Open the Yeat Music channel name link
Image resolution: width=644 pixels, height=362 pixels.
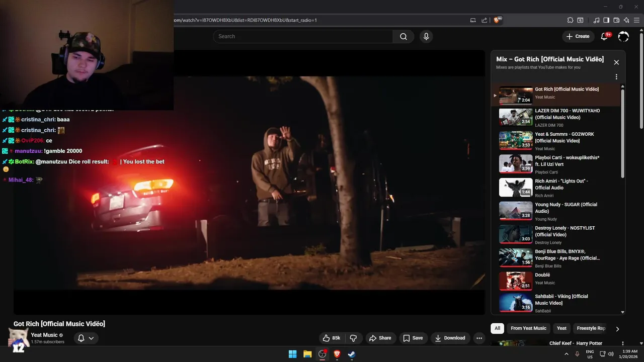44,335
